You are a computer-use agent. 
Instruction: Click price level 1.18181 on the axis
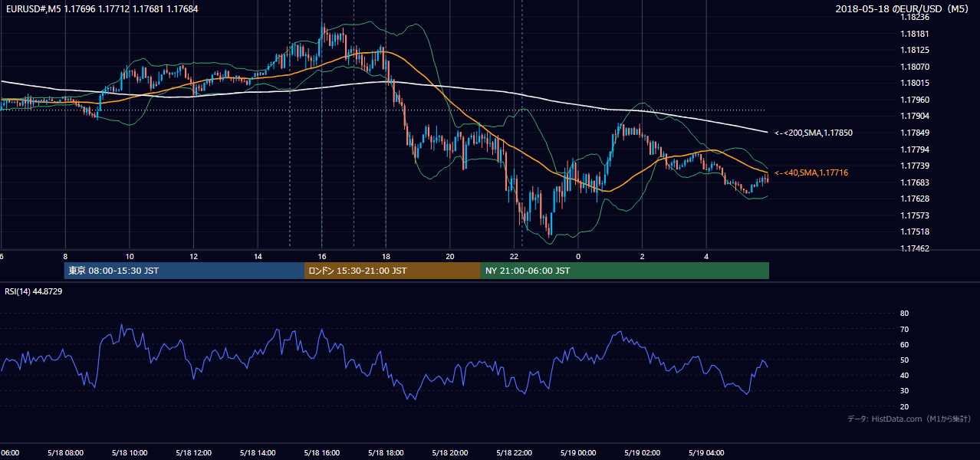pos(915,34)
